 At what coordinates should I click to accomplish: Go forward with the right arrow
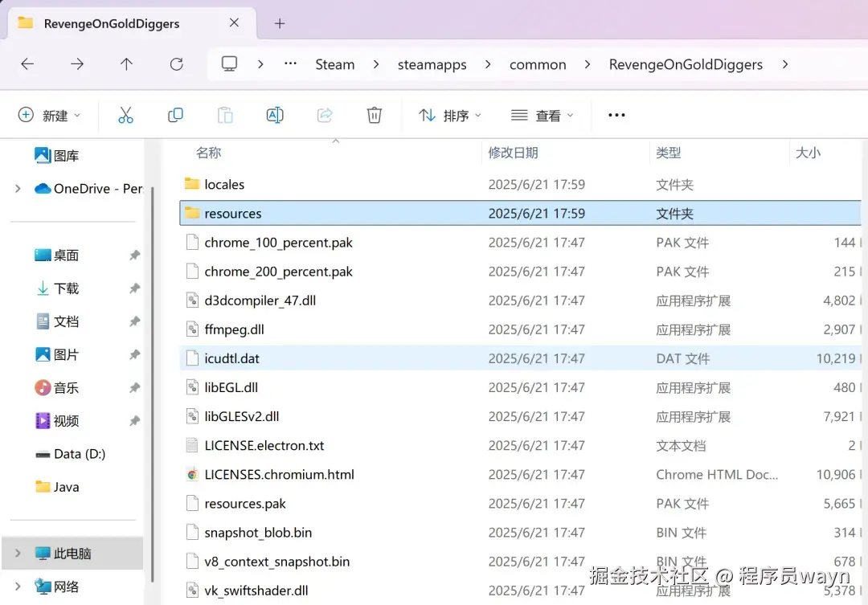pos(77,64)
